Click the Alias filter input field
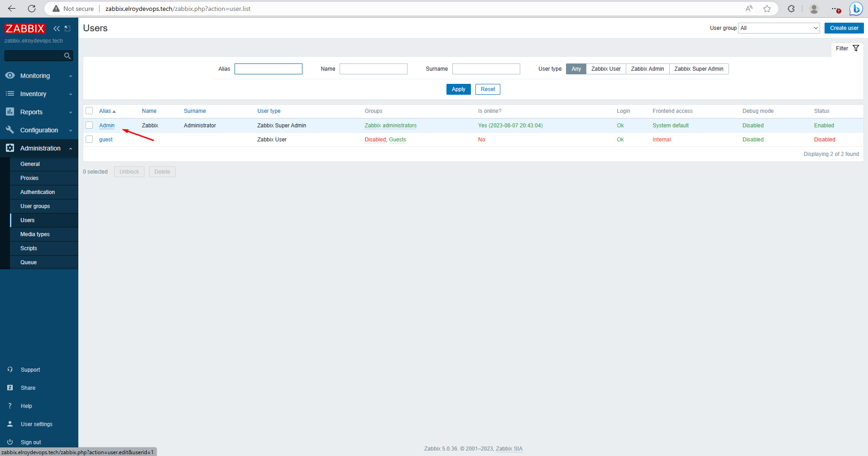 pos(269,69)
